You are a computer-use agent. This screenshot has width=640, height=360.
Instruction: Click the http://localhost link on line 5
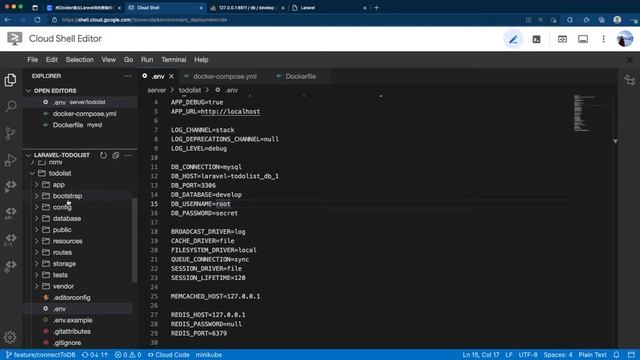(x=230, y=111)
